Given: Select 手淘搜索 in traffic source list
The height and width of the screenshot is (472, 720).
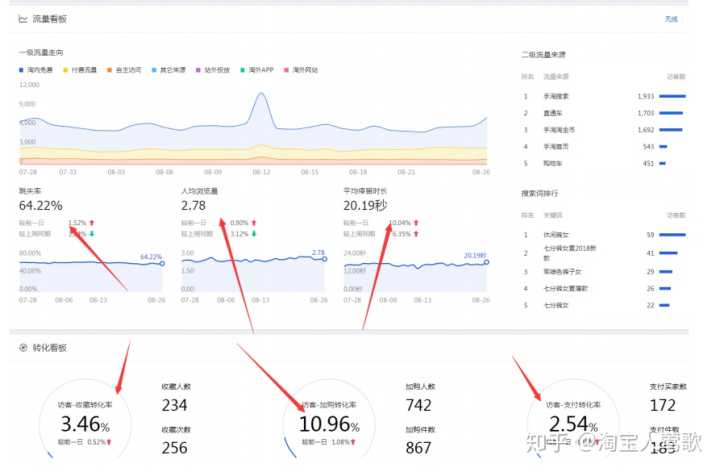Looking at the screenshot, I should [x=557, y=95].
